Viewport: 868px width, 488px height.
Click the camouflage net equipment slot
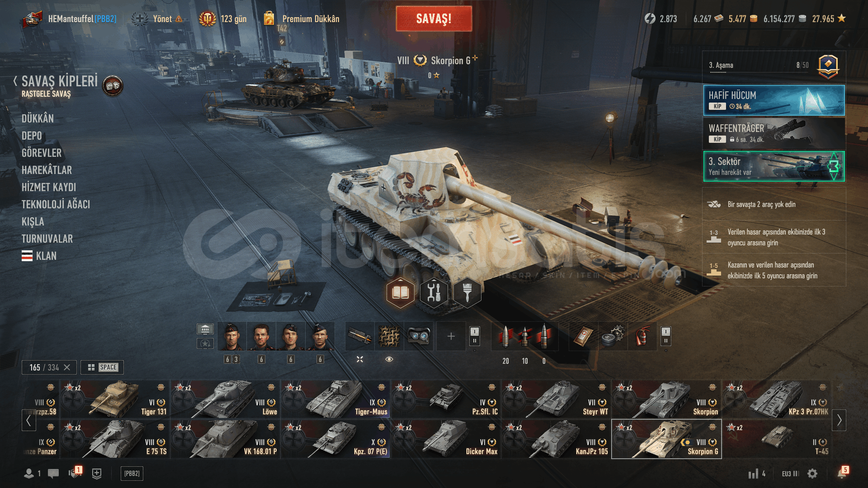pos(389,336)
